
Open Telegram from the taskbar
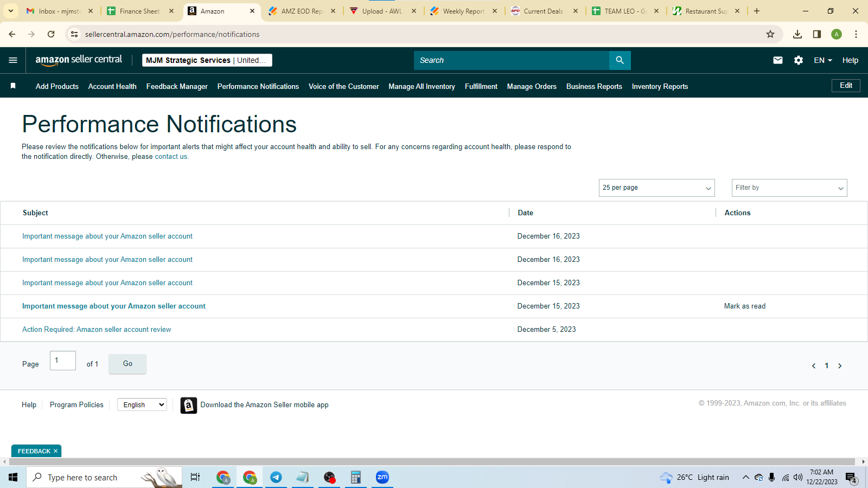tap(276, 477)
